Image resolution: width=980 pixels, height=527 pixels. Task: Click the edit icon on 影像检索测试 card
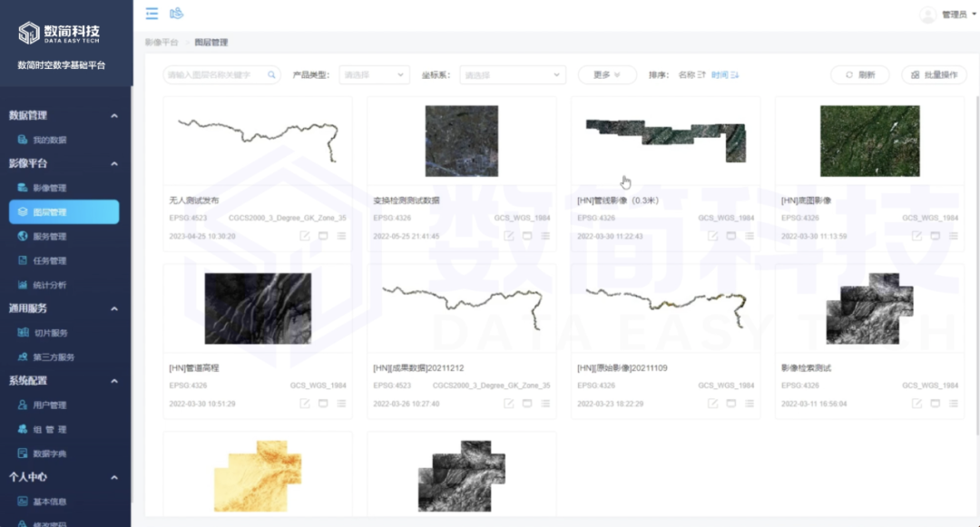916,404
